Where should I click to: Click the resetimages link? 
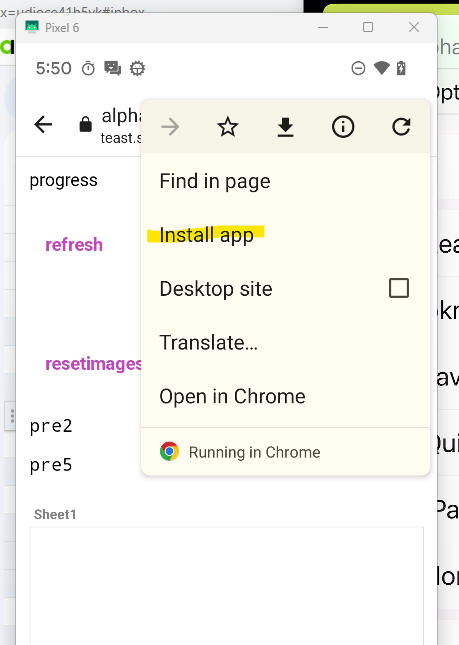click(x=93, y=364)
